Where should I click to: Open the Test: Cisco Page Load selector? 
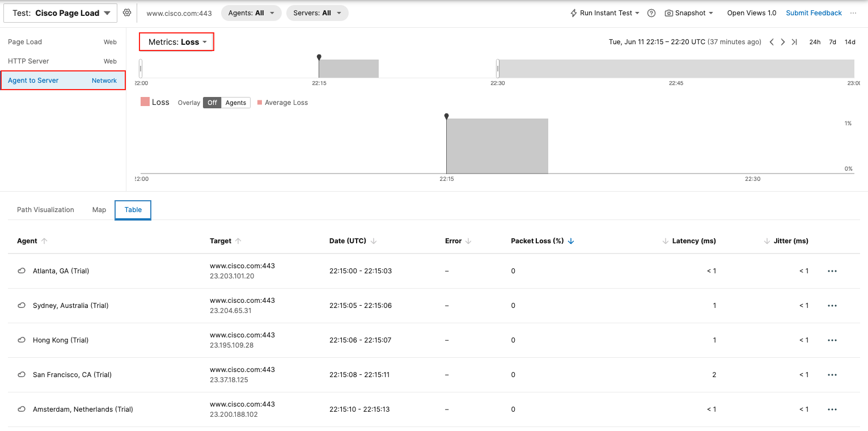(61, 13)
